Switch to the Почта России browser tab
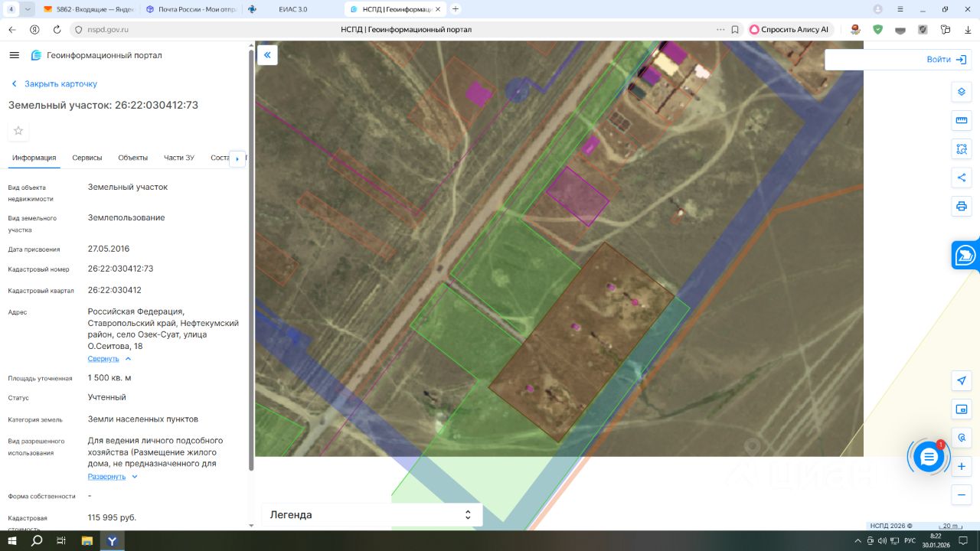Screen dimensions: 980x551 pyautogui.click(x=191, y=9)
